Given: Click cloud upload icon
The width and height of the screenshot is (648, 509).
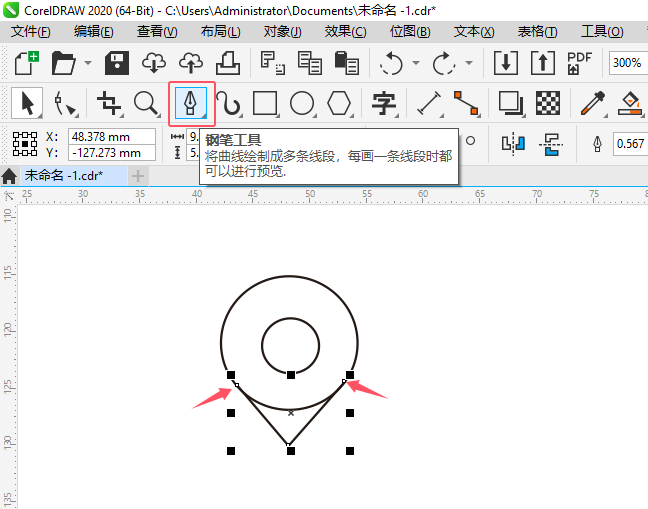Looking at the screenshot, I should point(191,63).
